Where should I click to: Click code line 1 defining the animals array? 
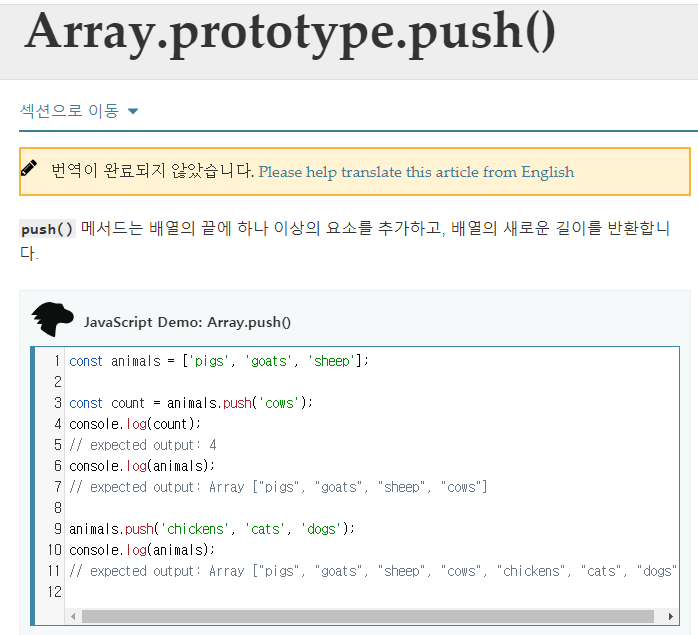[x=219, y=361]
